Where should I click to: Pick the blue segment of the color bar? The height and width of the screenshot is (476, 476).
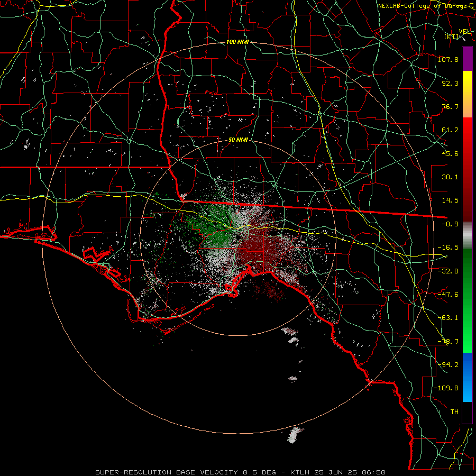[x=467, y=377]
